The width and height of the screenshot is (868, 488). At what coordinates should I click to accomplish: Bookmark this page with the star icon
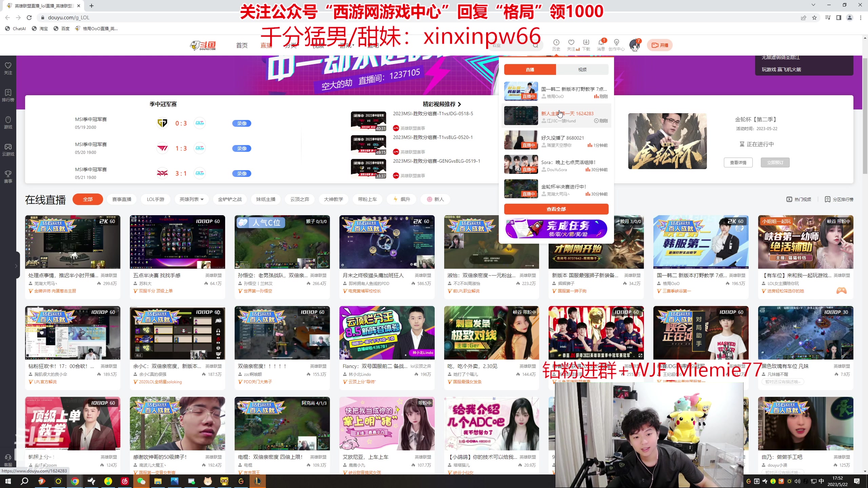click(x=814, y=18)
